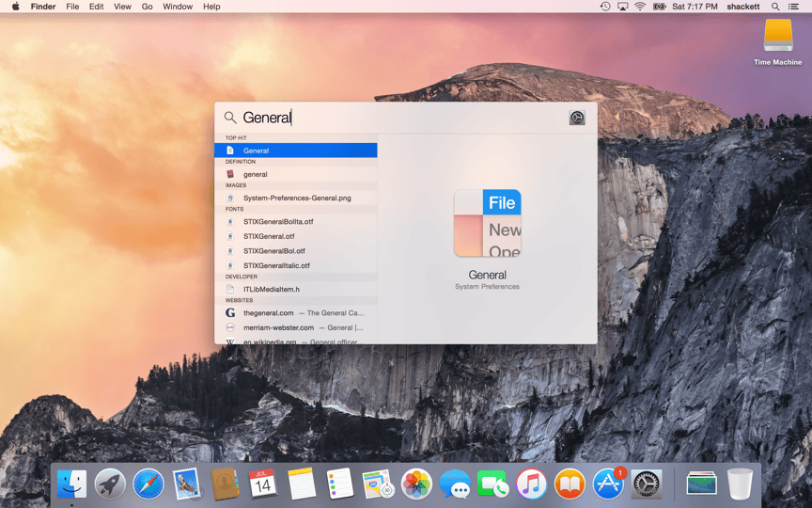Open the Help menu
Image resolution: width=812 pixels, height=508 pixels.
pyautogui.click(x=211, y=7)
